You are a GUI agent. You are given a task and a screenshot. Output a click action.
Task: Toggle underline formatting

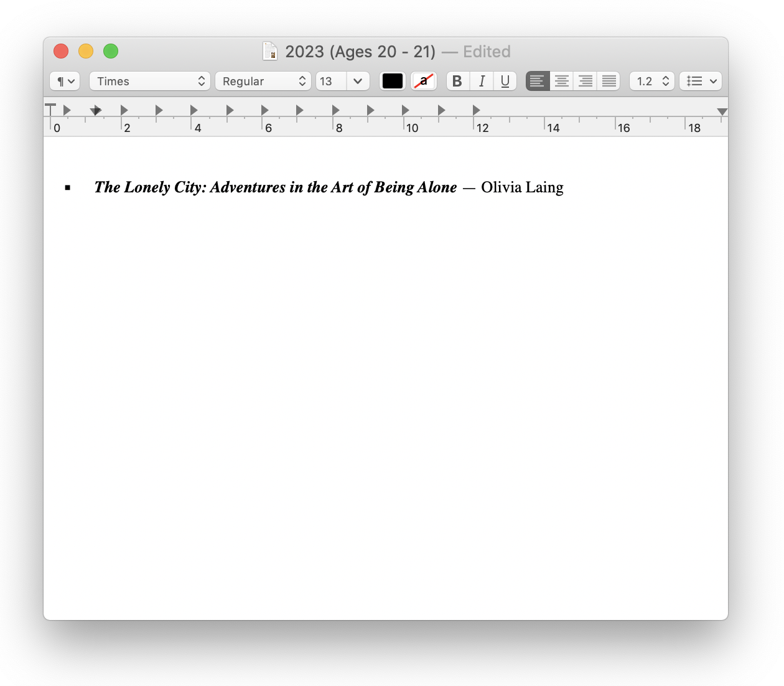tap(505, 82)
